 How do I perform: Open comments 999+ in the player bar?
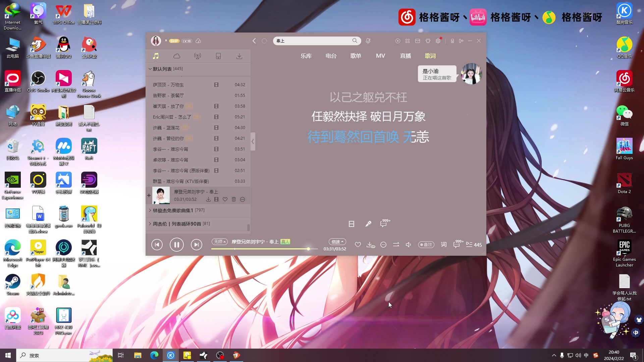[458, 244]
